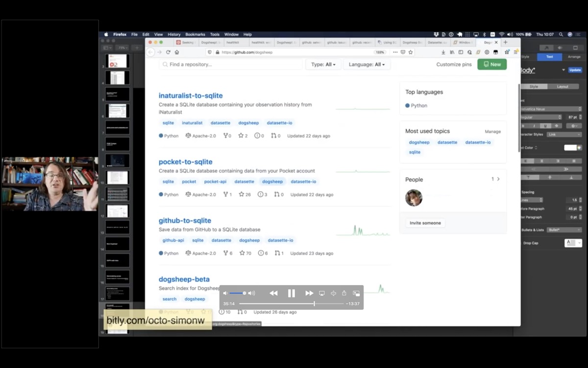Click the star count 70 on github-to-sqlite
588x368 pixels.
coord(245,253)
